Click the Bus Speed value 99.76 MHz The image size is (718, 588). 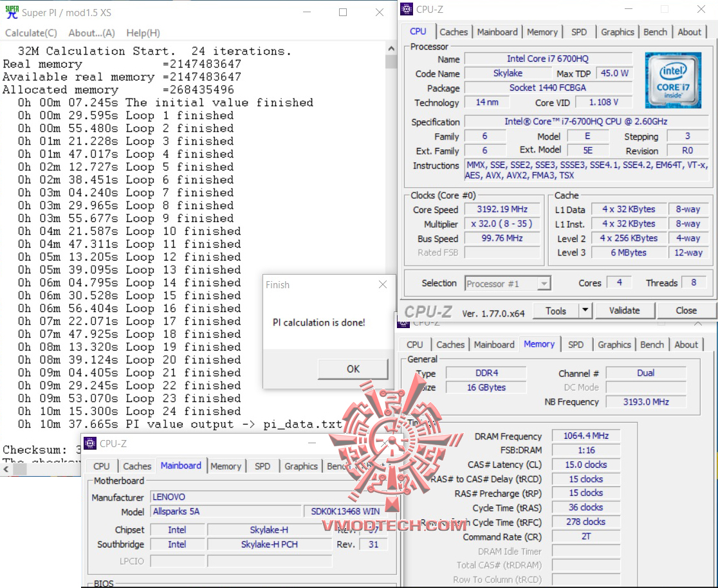click(502, 238)
